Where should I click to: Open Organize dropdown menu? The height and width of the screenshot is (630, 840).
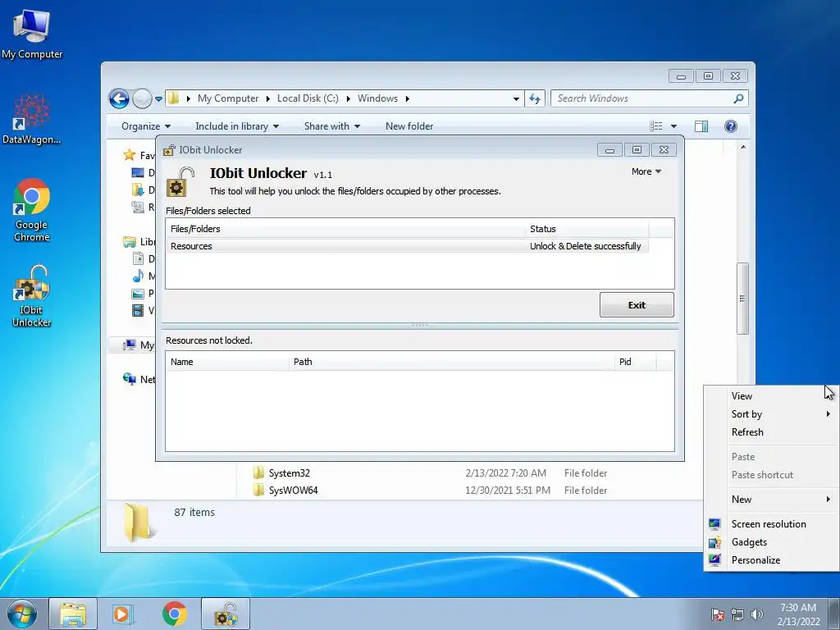point(146,126)
